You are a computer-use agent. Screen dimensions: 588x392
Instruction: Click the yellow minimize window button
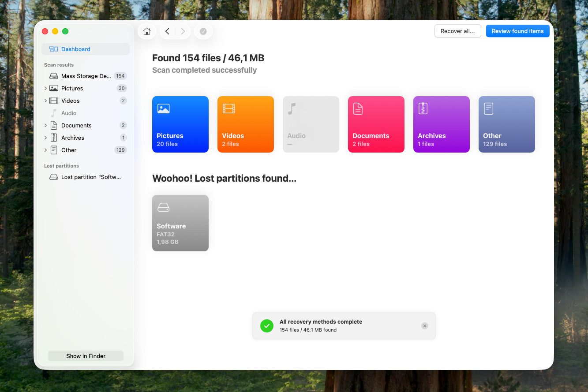55,31
